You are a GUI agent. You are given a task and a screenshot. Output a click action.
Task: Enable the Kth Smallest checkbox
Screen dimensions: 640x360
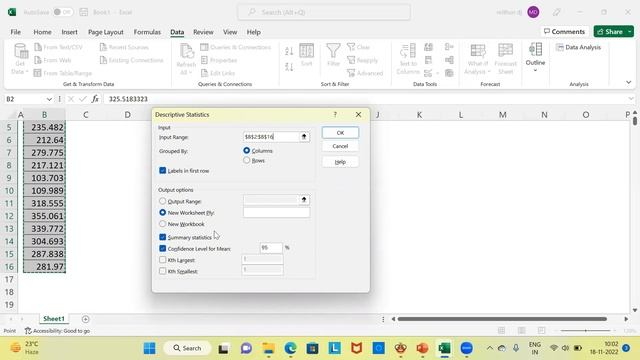click(x=162, y=271)
